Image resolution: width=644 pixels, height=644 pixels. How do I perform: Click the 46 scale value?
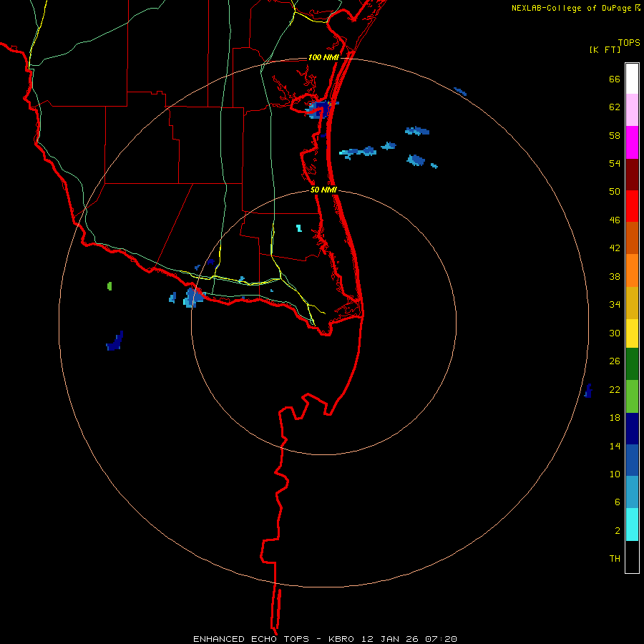tap(615, 220)
